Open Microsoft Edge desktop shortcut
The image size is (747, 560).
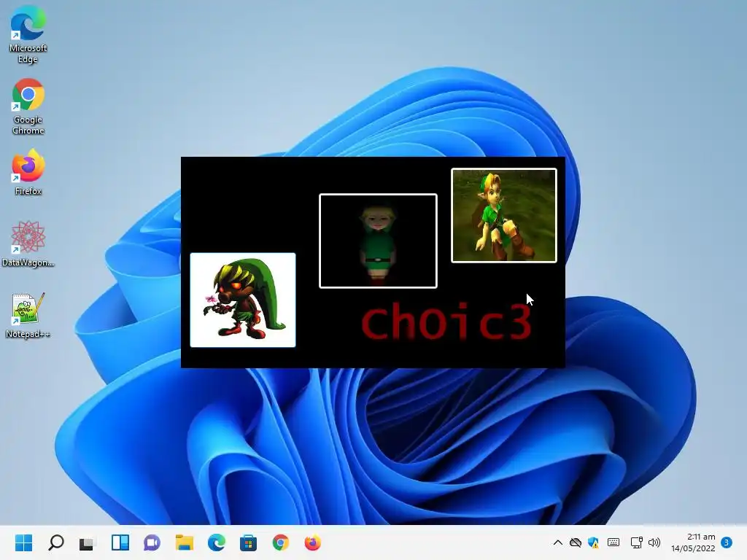[28, 34]
